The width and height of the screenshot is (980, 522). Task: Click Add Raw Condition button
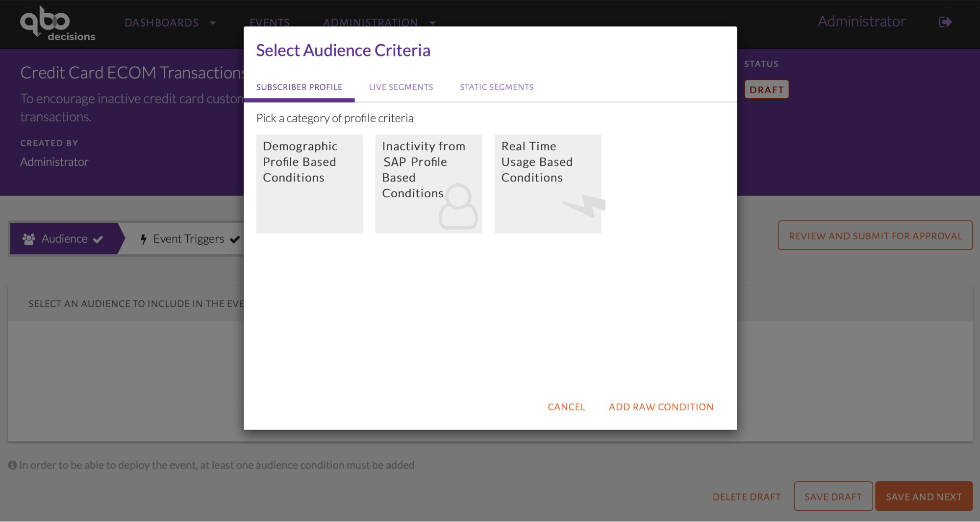click(661, 407)
